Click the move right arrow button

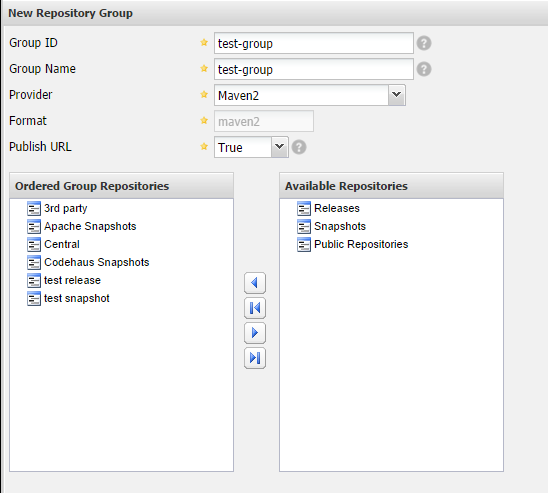(255, 333)
